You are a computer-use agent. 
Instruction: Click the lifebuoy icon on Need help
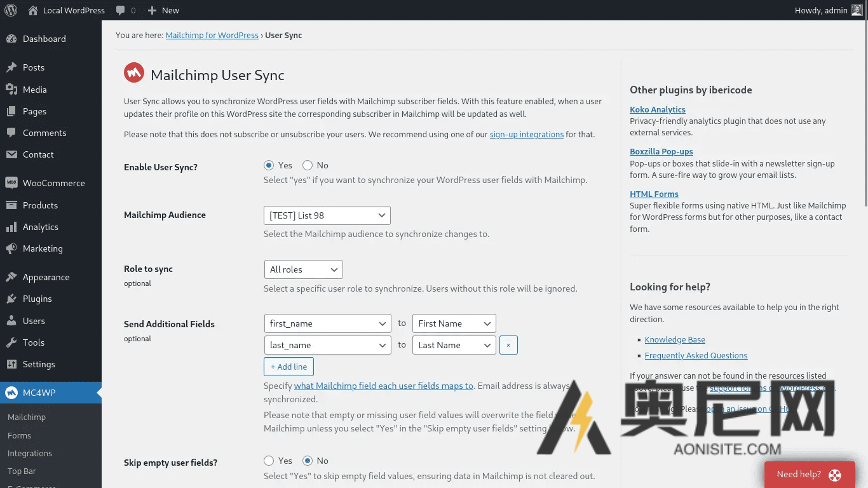[835, 475]
